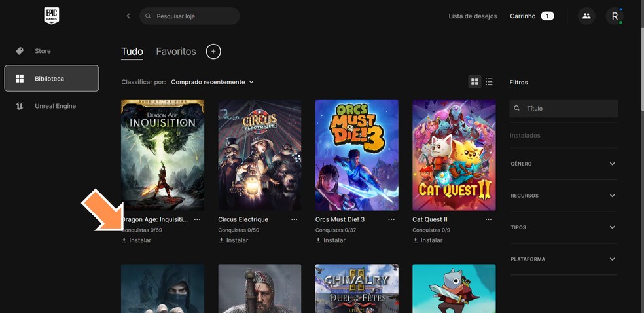Toggle the Instalados filter
The width and height of the screenshot is (644, 313).
pos(525,135)
